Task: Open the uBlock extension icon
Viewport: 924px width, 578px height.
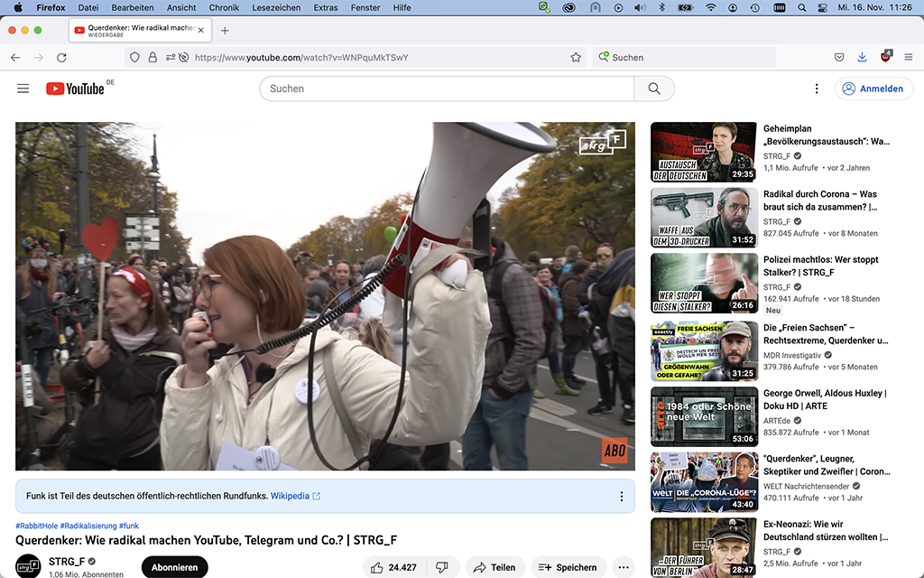Action: pos(886,57)
